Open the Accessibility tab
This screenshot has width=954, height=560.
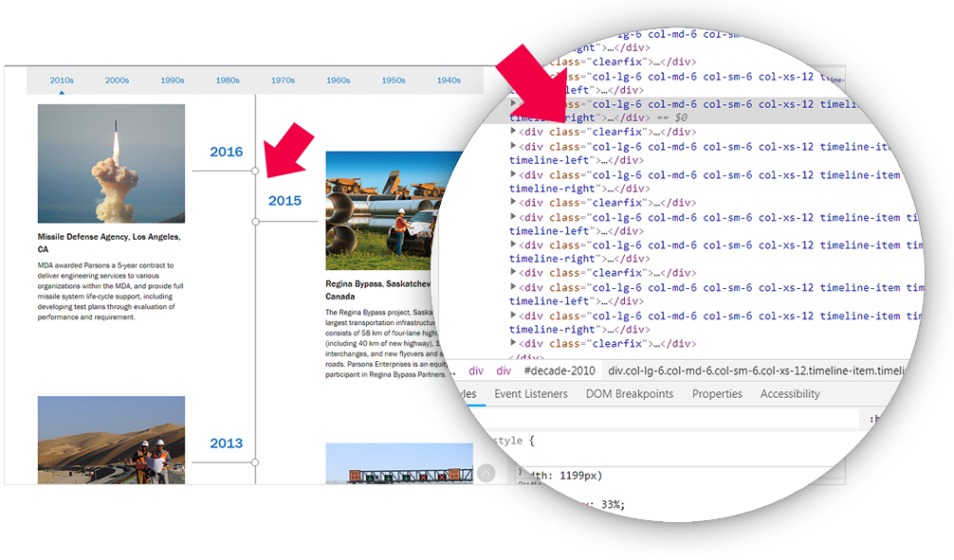tap(790, 394)
